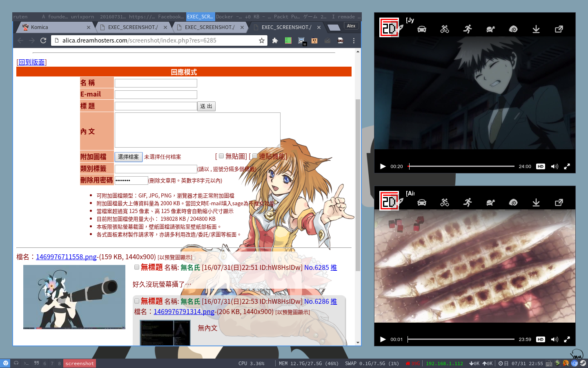Mute the bottom video player volume
Screen dimensions: 588x368
click(x=554, y=339)
